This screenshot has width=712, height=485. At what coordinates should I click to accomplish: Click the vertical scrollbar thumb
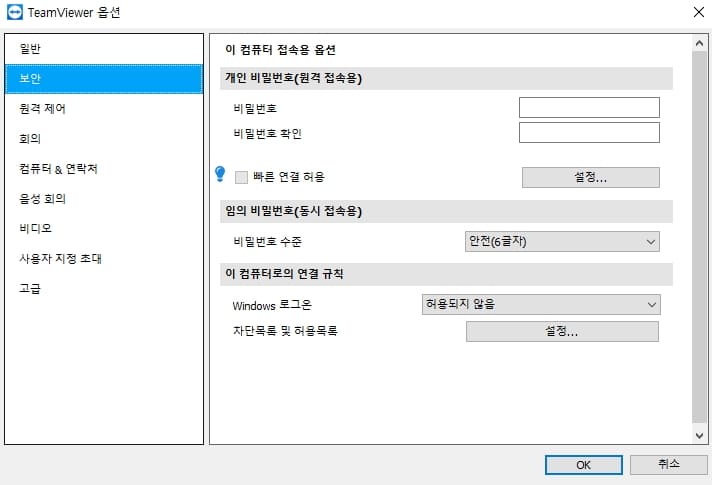point(699,236)
